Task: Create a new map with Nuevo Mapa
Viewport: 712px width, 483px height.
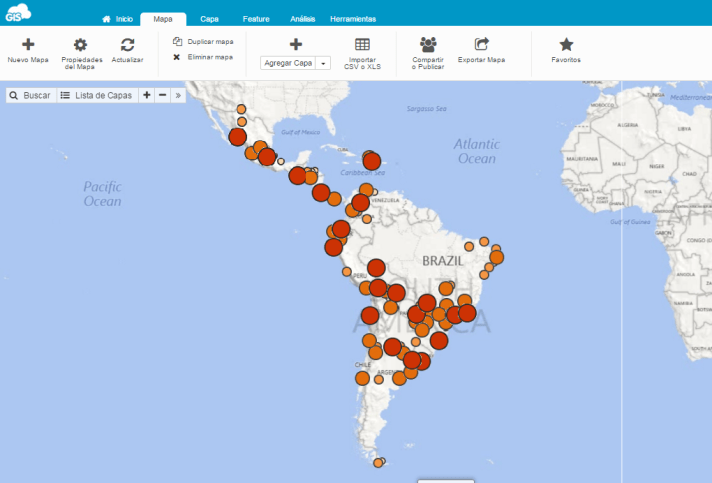Action: tap(28, 50)
